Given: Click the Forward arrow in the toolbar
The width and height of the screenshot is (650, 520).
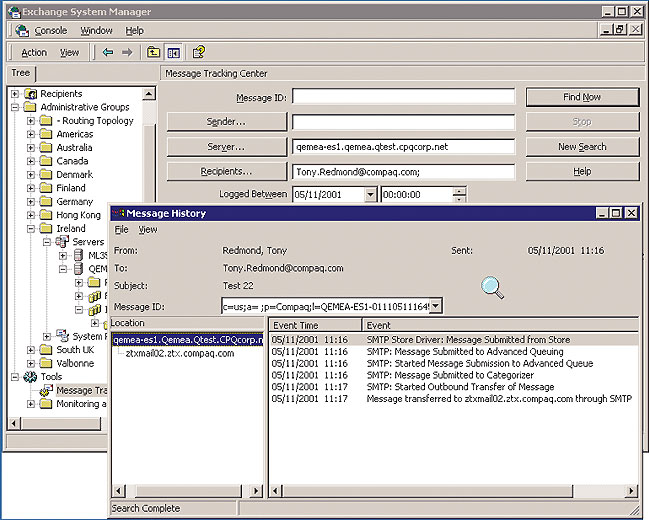Looking at the screenshot, I should 127,53.
